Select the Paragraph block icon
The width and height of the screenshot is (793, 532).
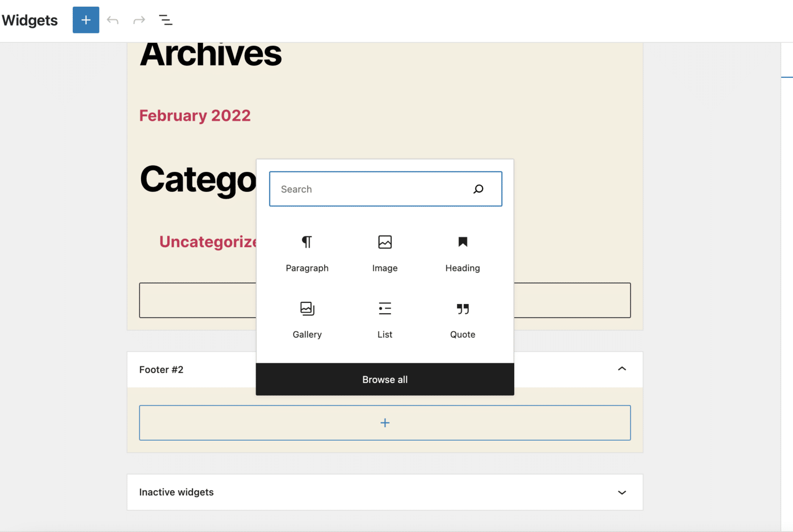307,242
